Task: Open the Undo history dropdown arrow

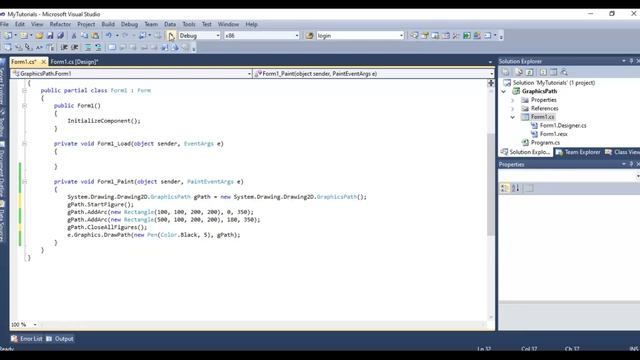Action: (117, 36)
